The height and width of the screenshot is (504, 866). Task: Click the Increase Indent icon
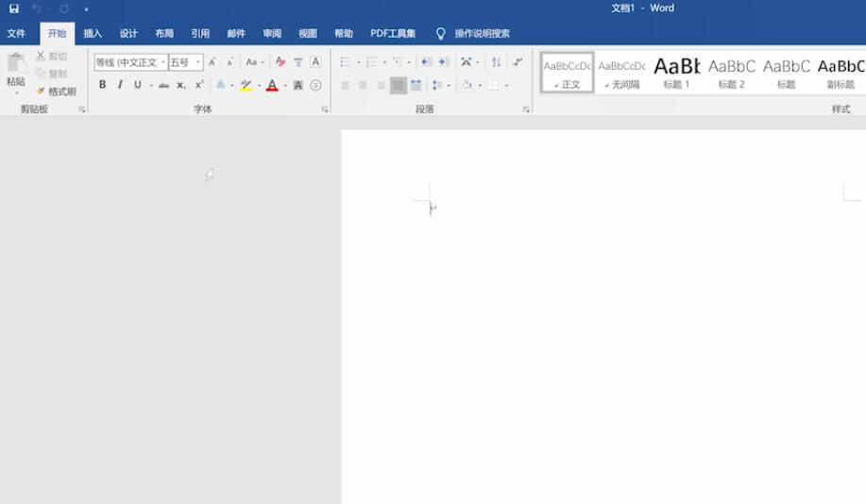[x=444, y=62]
